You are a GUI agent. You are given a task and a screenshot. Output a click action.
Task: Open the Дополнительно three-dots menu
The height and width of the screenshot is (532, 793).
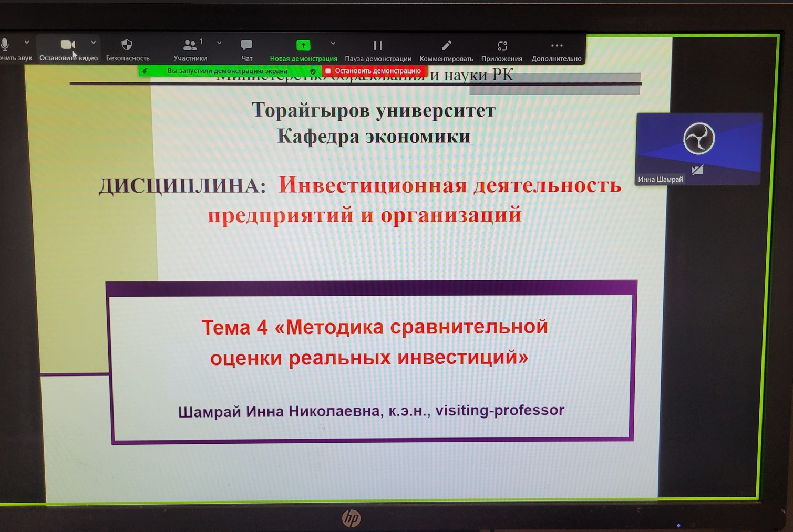pyautogui.click(x=557, y=46)
